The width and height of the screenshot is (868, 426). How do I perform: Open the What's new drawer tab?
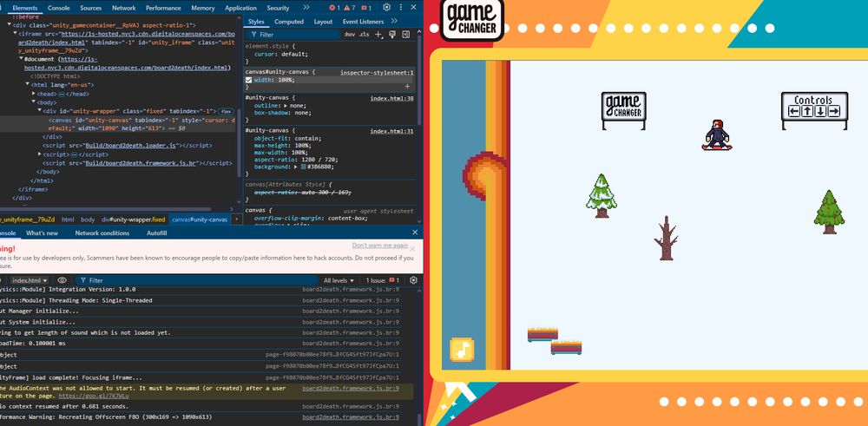point(42,233)
